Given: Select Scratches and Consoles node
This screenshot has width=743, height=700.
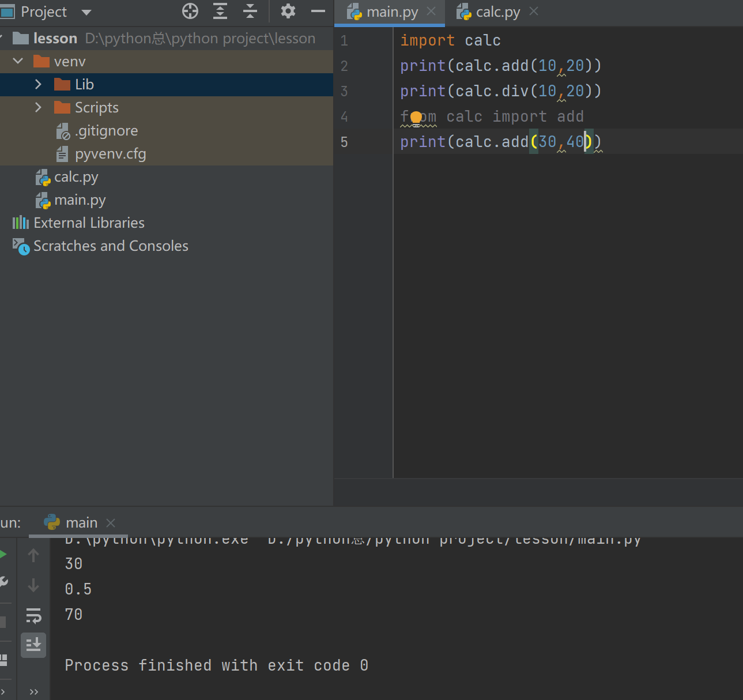Looking at the screenshot, I should tap(111, 246).
